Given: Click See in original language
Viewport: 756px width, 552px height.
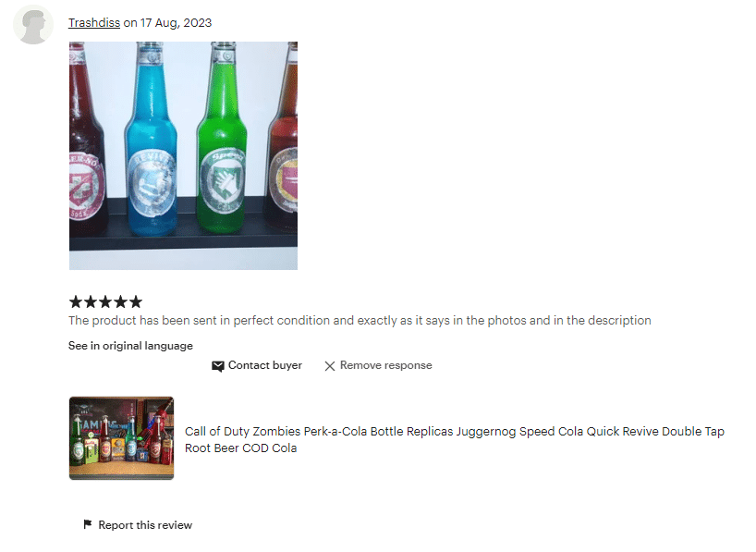Looking at the screenshot, I should pos(130,346).
